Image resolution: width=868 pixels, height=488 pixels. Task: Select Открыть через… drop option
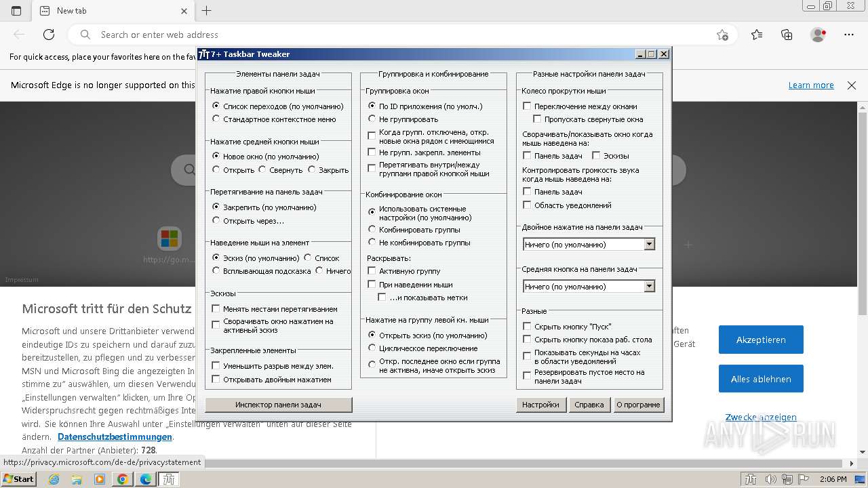click(x=248, y=221)
